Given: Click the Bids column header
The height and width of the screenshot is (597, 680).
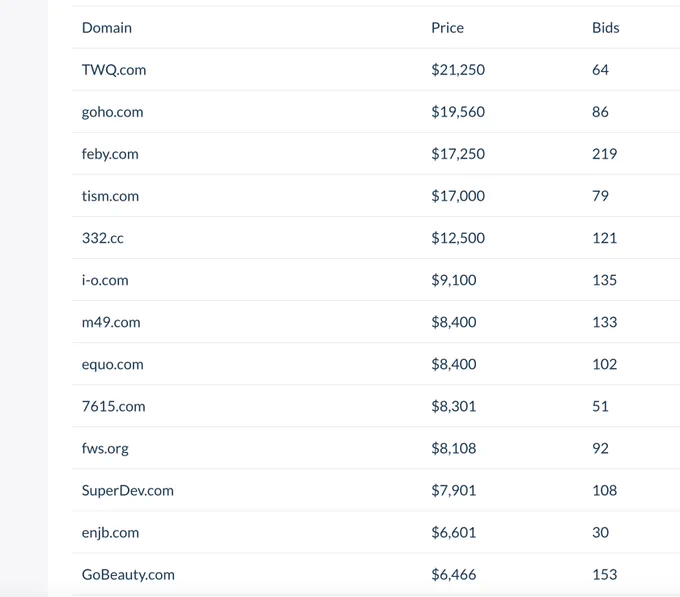Looking at the screenshot, I should [605, 28].
